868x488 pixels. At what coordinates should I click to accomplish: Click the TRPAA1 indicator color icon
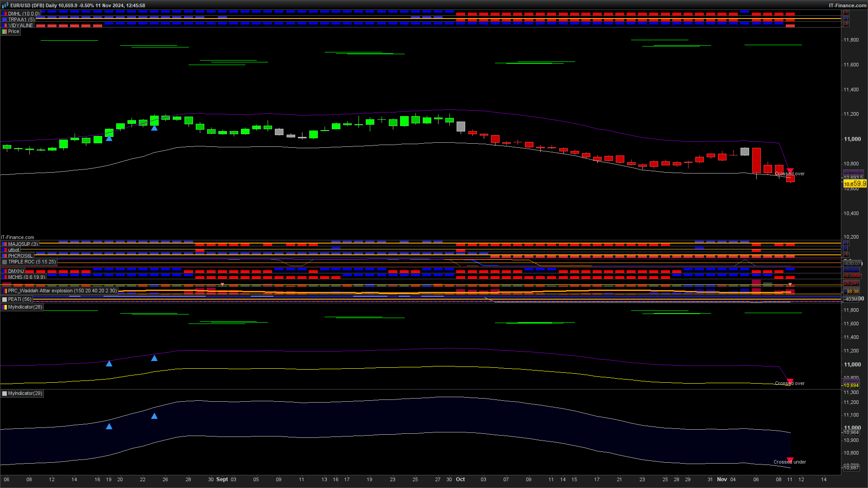(x=5, y=20)
